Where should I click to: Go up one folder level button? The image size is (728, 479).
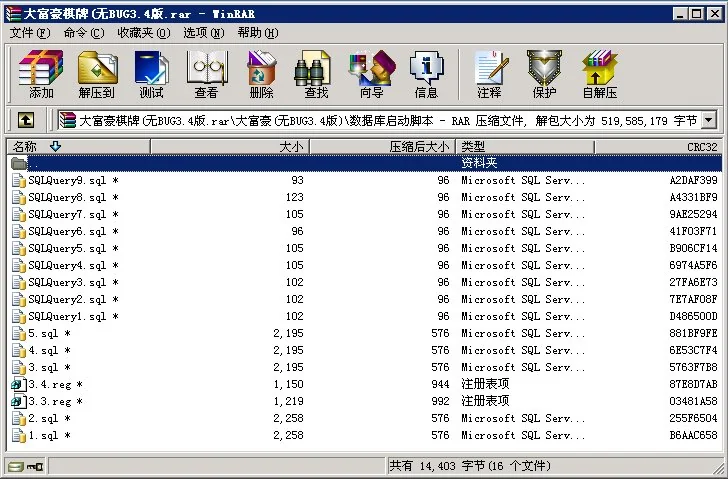(x=26, y=120)
